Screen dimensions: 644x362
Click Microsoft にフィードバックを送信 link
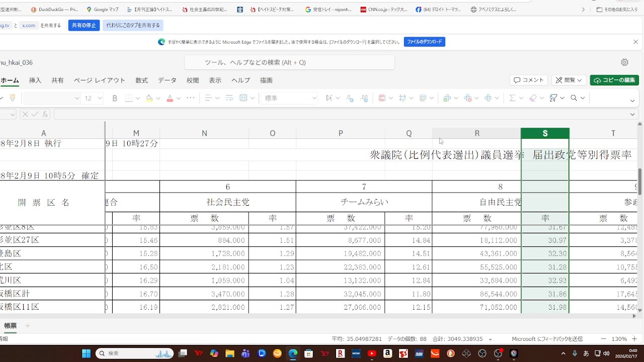tap(547, 339)
